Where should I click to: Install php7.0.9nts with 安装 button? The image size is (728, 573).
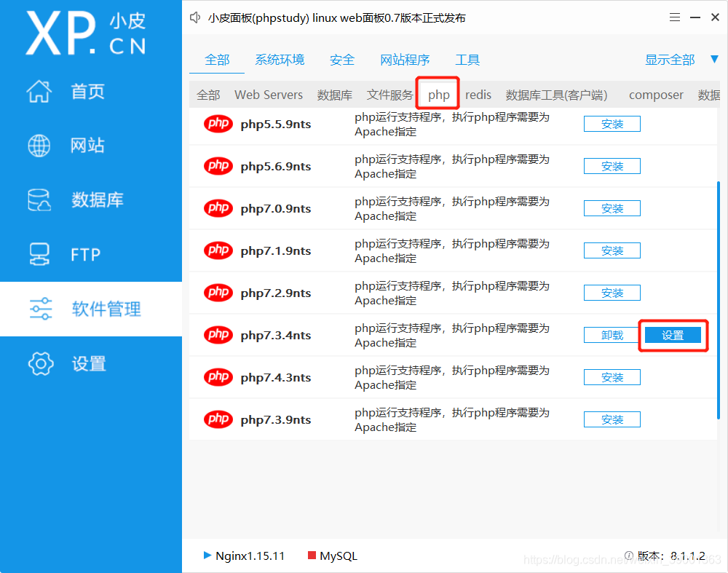click(612, 208)
